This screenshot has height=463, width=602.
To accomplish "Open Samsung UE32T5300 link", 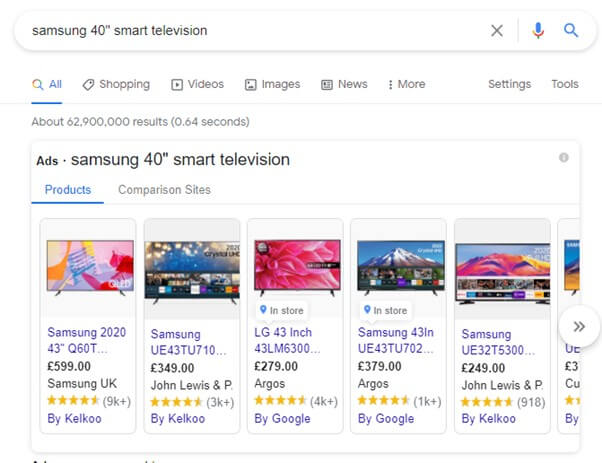I will click(x=498, y=342).
